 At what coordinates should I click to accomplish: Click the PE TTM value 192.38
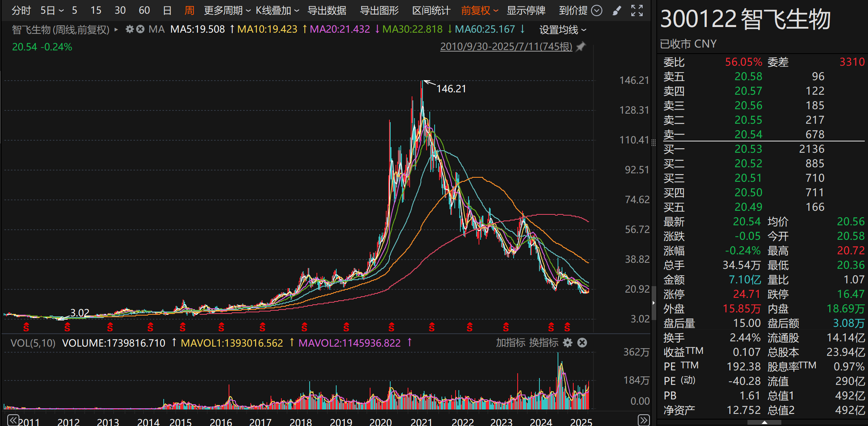(743, 367)
